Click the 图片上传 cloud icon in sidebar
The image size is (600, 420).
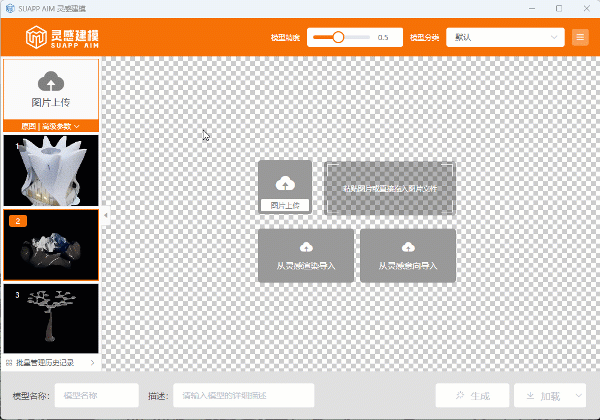coord(51,82)
